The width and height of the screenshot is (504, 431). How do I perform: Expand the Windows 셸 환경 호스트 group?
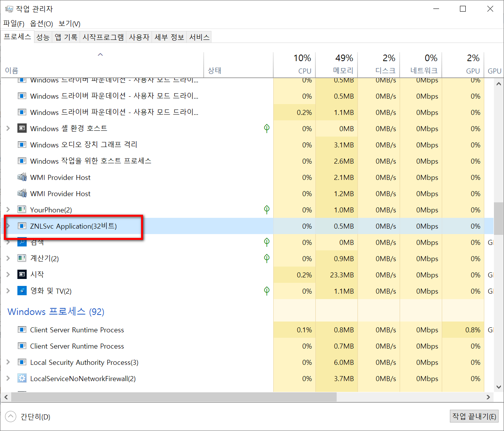[x=8, y=128]
